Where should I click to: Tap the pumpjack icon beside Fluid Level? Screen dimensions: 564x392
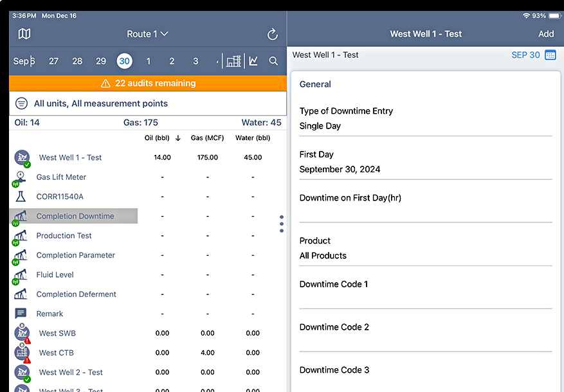20,274
